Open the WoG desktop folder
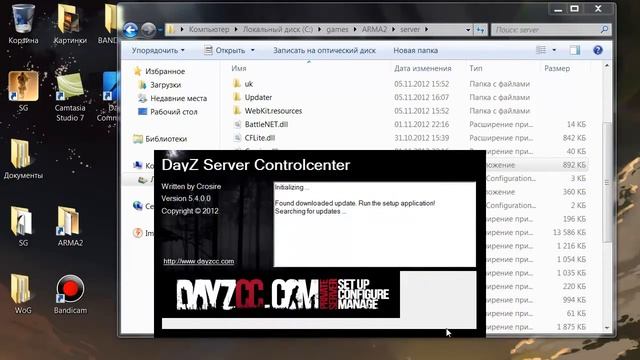The height and width of the screenshot is (360, 640). [x=23, y=293]
